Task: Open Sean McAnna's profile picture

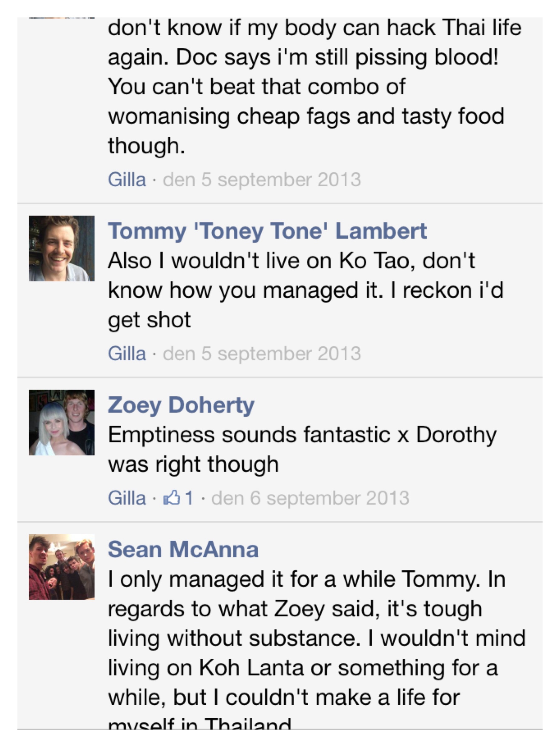Action: pos(61,567)
